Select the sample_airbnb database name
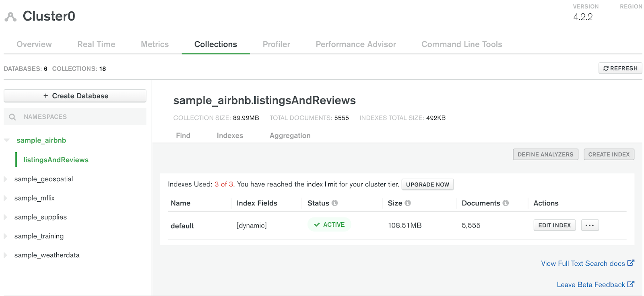Viewport: 644px width, 296px height. coord(41,140)
